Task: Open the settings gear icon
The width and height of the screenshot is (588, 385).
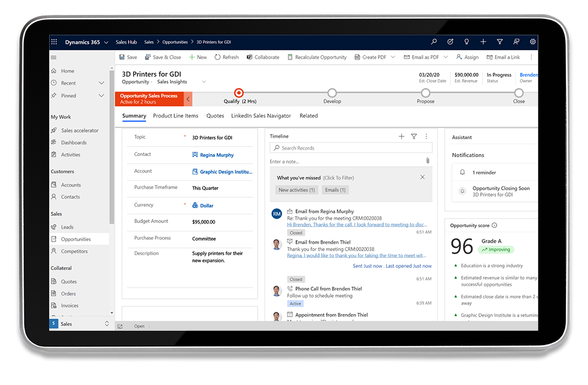Action: (532, 42)
